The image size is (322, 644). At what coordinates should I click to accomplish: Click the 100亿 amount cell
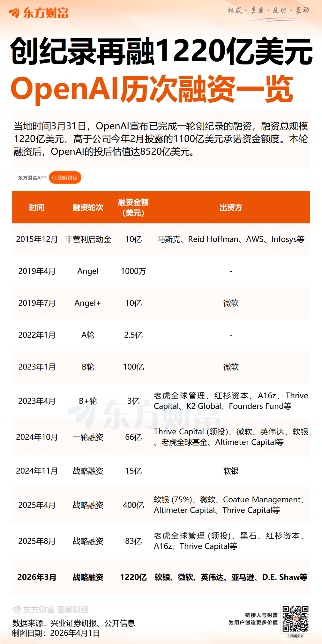coord(133,367)
